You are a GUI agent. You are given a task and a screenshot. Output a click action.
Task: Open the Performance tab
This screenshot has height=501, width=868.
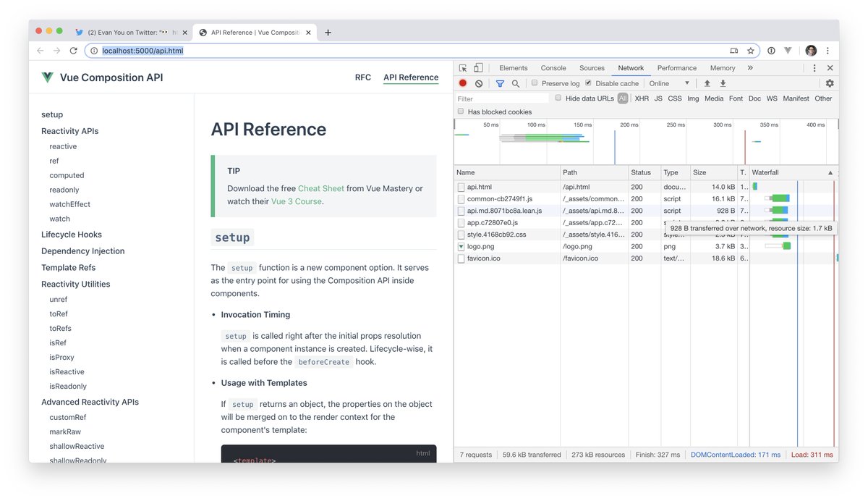tap(677, 68)
